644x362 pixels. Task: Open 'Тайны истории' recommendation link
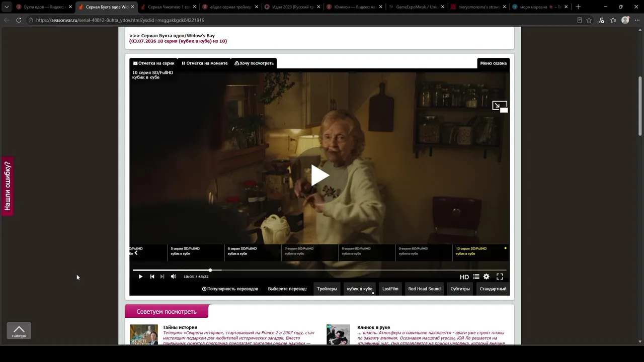click(180, 327)
